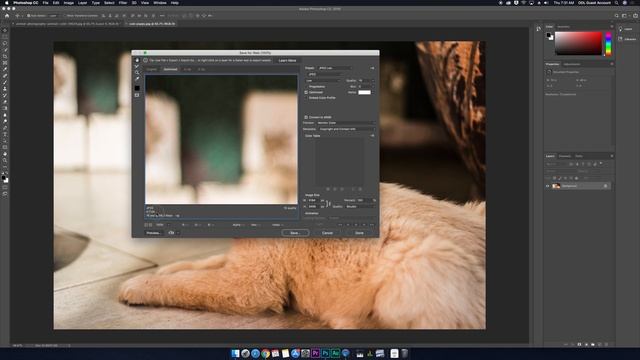
Task: Click the Learn More button
Action: point(288,60)
